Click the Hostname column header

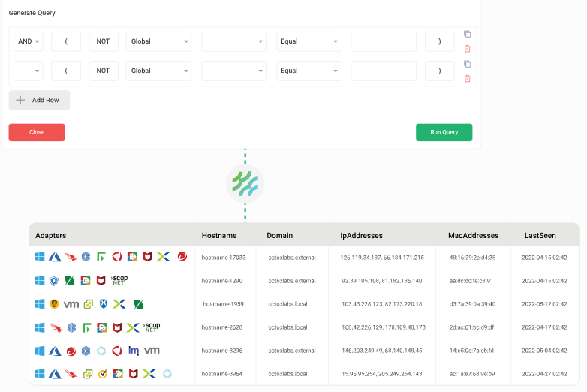coord(219,235)
